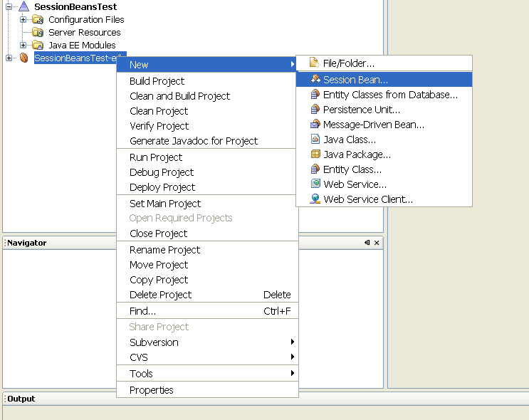Click the Java Class icon in submenu
Screen dimensions: 529x420
pyautogui.click(x=315, y=140)
